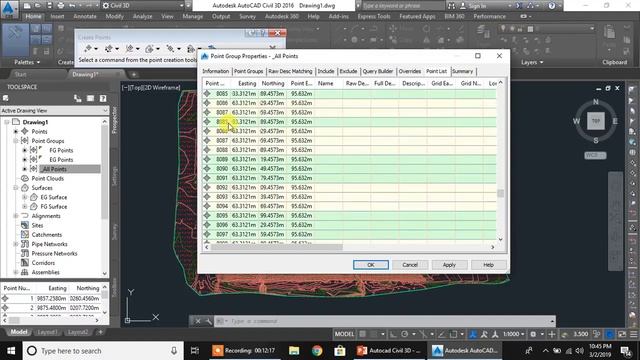Select point row 8091 in list

pyautogui.click(x=349, y=178)
